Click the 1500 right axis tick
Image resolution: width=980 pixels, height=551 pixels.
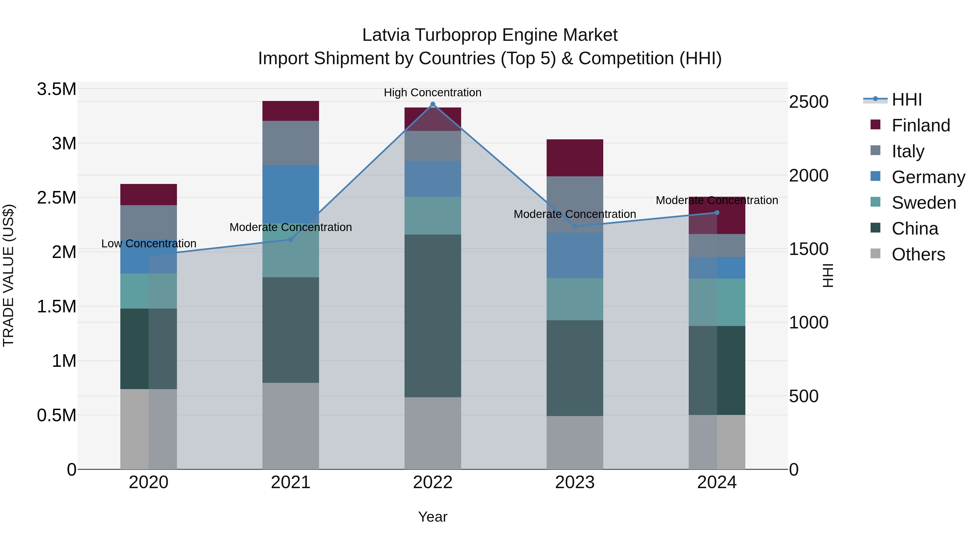tap(809, 249)
